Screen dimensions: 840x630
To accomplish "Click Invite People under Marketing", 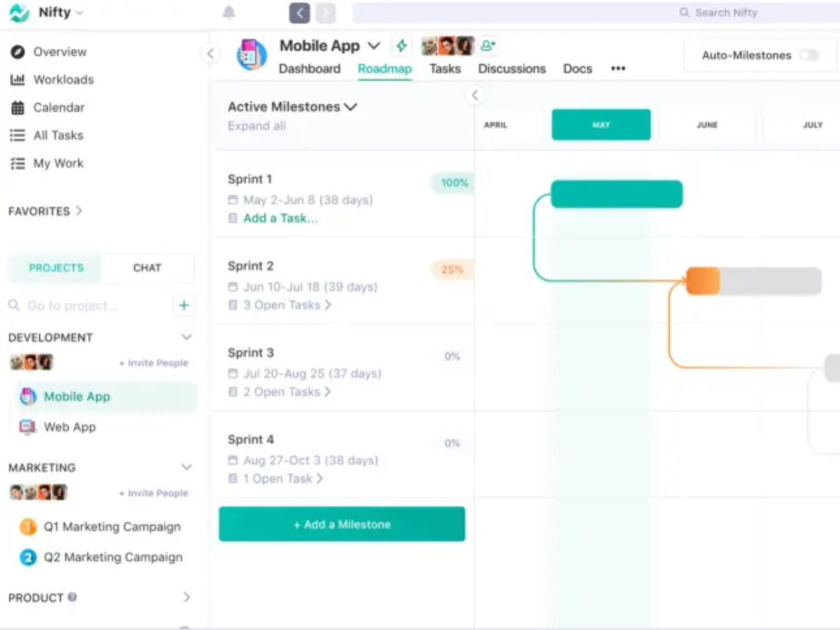I will (x=153, y=493).
